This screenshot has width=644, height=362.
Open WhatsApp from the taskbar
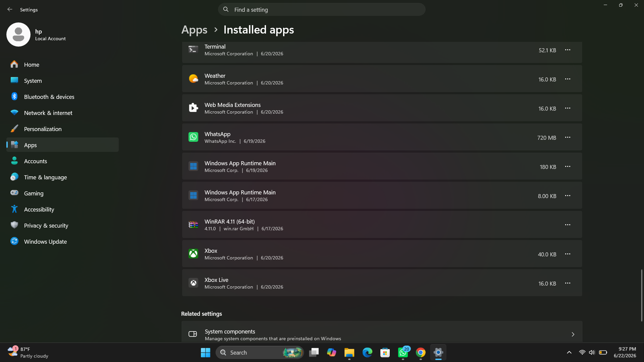click(403, 352)
